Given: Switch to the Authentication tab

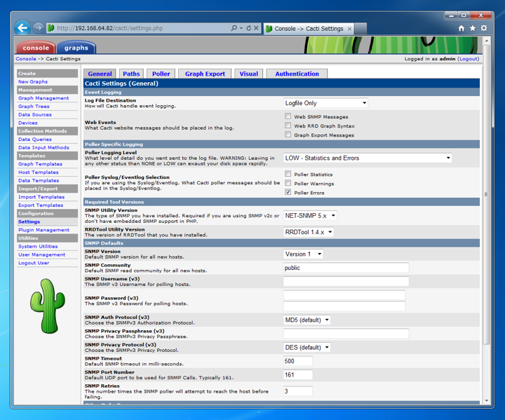Looking at the screenshot, I should (297, 74).
